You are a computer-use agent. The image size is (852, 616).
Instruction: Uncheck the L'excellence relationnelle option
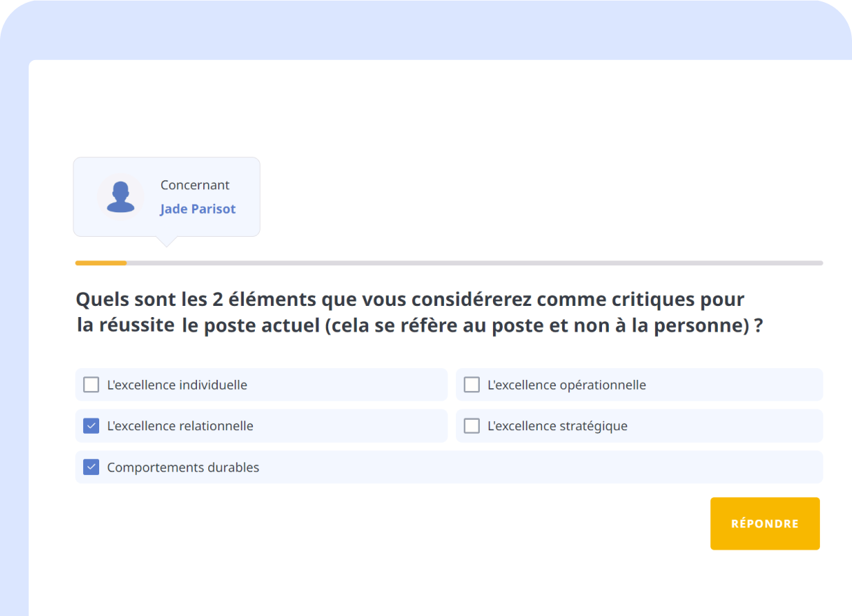(91, 425)
